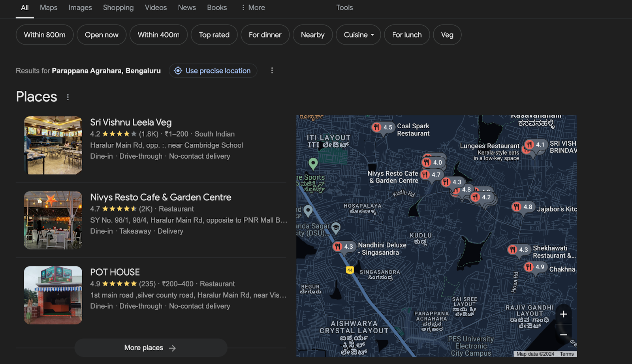Open the All search tab
This screenshot has width=632, height=364.
[24, 8]
